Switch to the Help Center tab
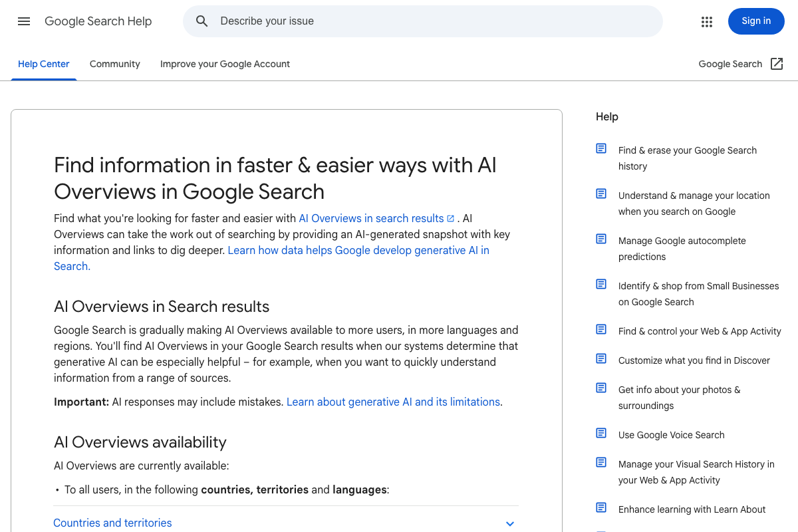 (x=44, y=64)
